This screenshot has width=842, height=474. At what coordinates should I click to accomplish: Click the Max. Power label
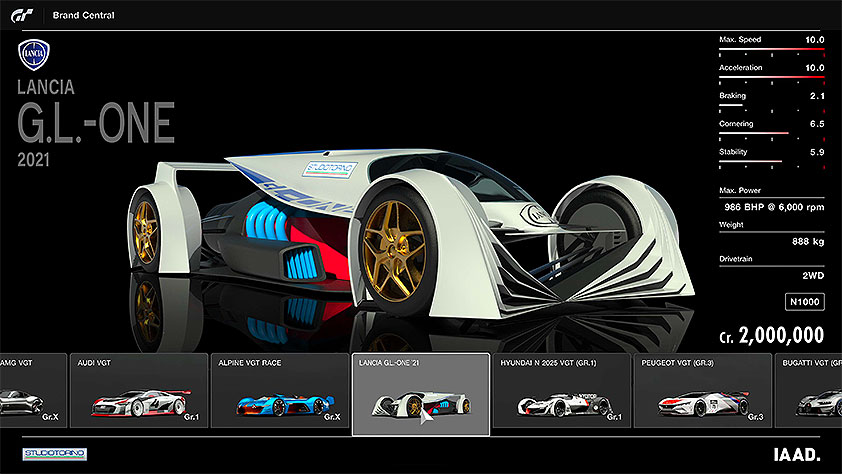(740, 191)
